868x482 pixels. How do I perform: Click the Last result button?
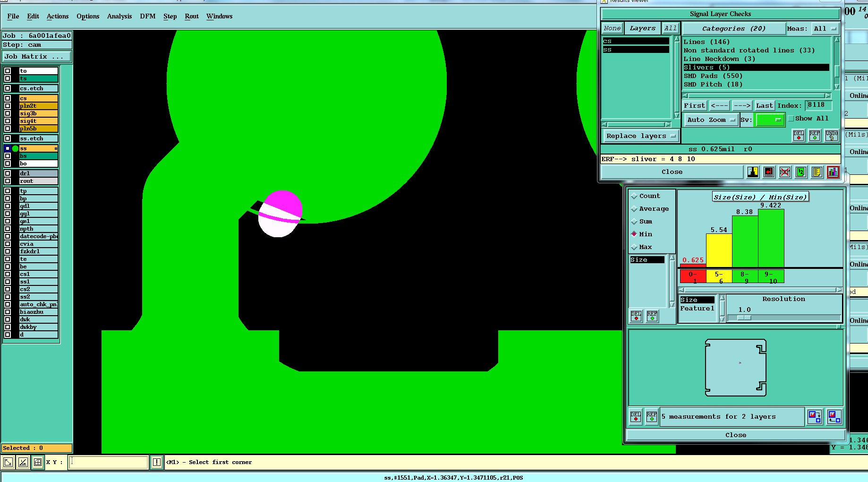(764, 106)
